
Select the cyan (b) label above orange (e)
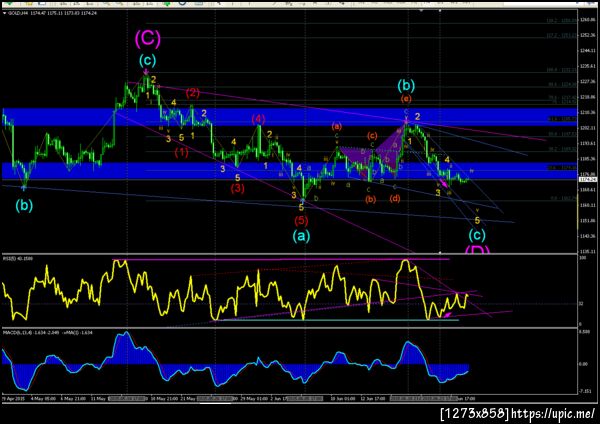tap(406, 85)
